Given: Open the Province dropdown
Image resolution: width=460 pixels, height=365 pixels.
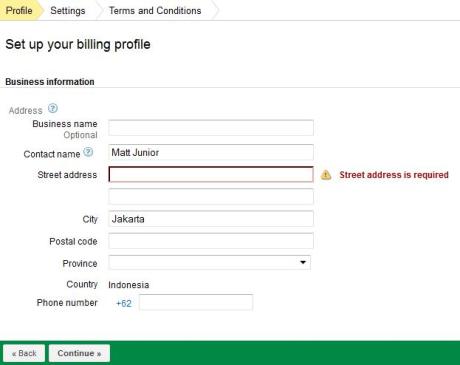Looking at the screenshot, I should tap(210, 262).
